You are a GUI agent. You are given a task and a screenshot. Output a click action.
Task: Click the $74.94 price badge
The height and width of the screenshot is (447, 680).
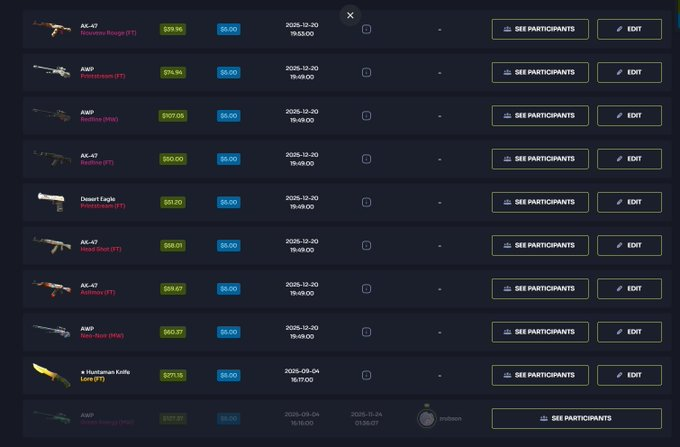pyautogui.click(x=173, y=72)
